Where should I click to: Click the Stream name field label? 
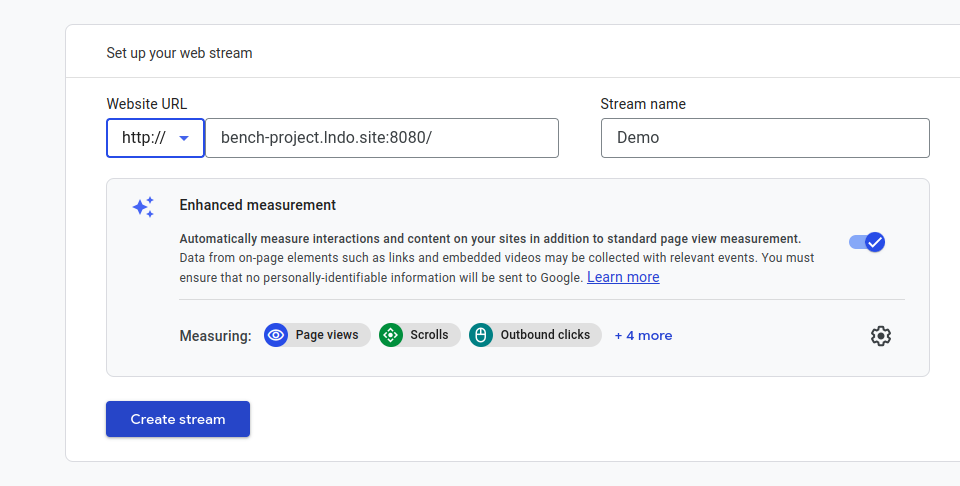coord(642,104)
